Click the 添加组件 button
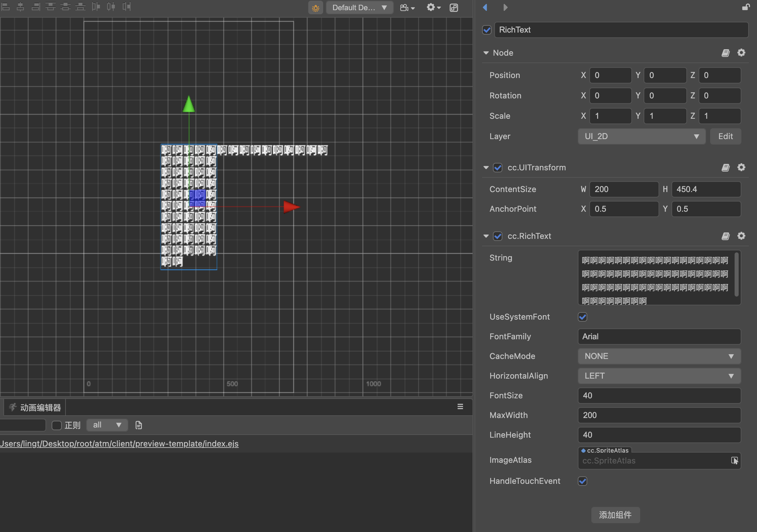Image resolution: width=757 pixels, height=532 pixels. coord(615,515)
